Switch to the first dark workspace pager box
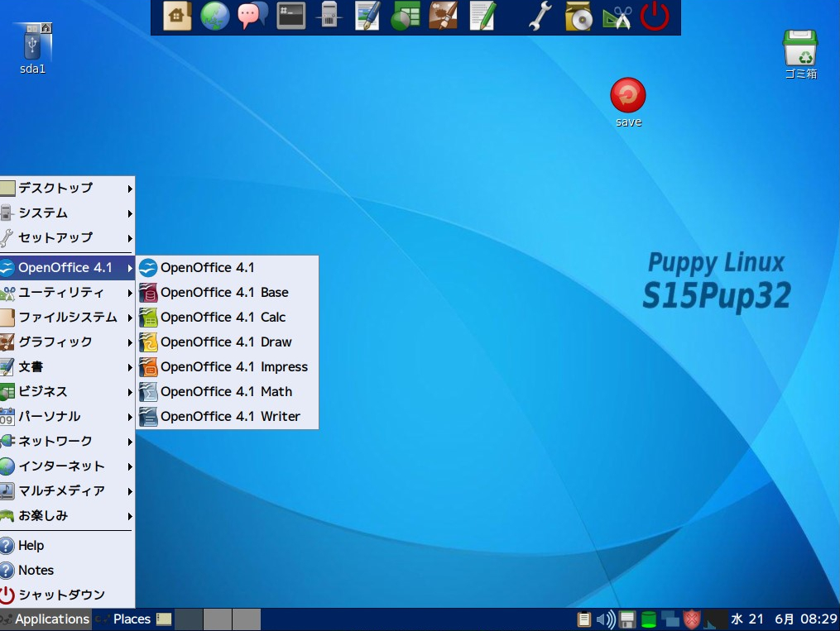This screenshot has width=840, height=631. tap(189, 619)
